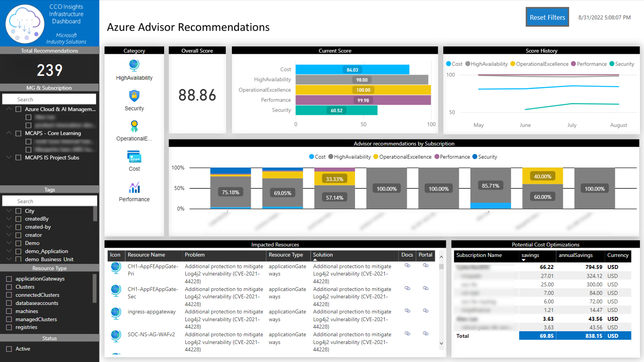
Task: Enable the applicationGateways resource type filter
Action: click(9, 279)
